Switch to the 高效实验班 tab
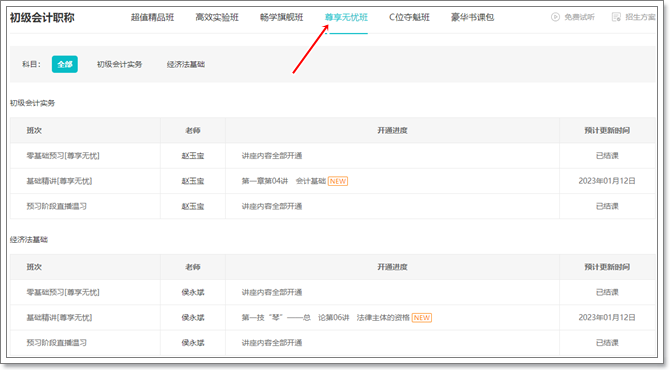 (217, 17)
